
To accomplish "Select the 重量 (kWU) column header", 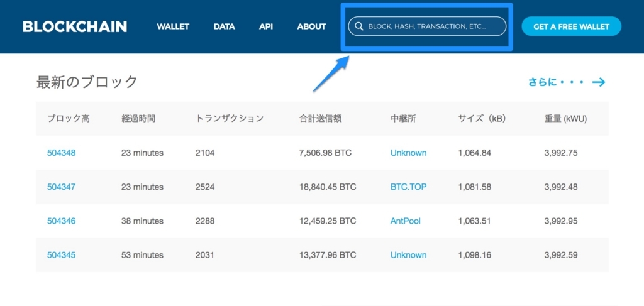I will click(565, 119).
